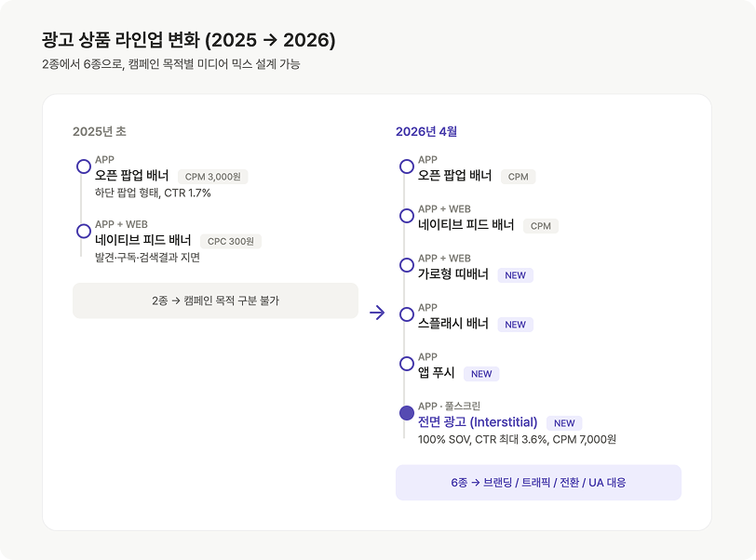Viewport: 756px width, 560px height.
Task: Click the NEW badge beside 전면 광고 (Interstitial)
Action: (564, 423)
